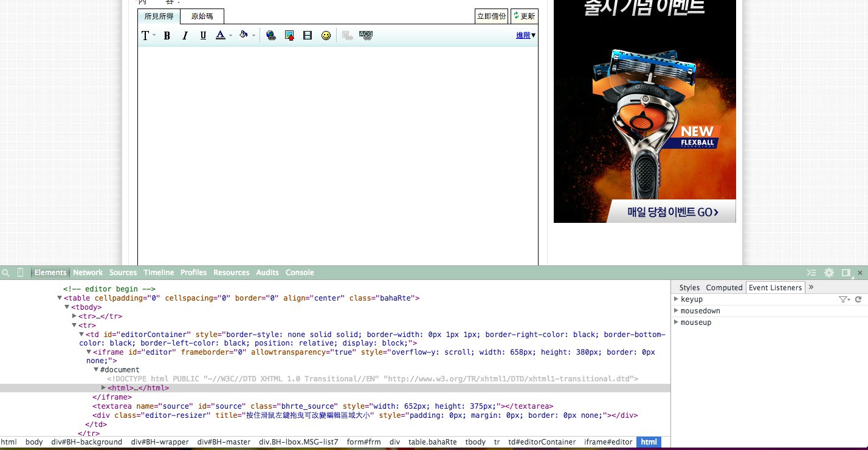Switch to the 原始碼 source tab
This screenshot has width=868, height=450.
tap(202, 16)
